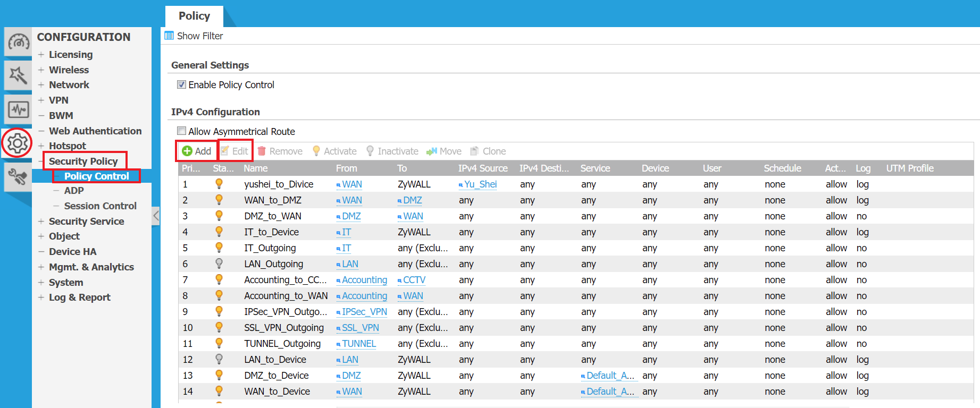
Task: Click status bulb of yushei_to_Divice rule
Action: [219, 184]
